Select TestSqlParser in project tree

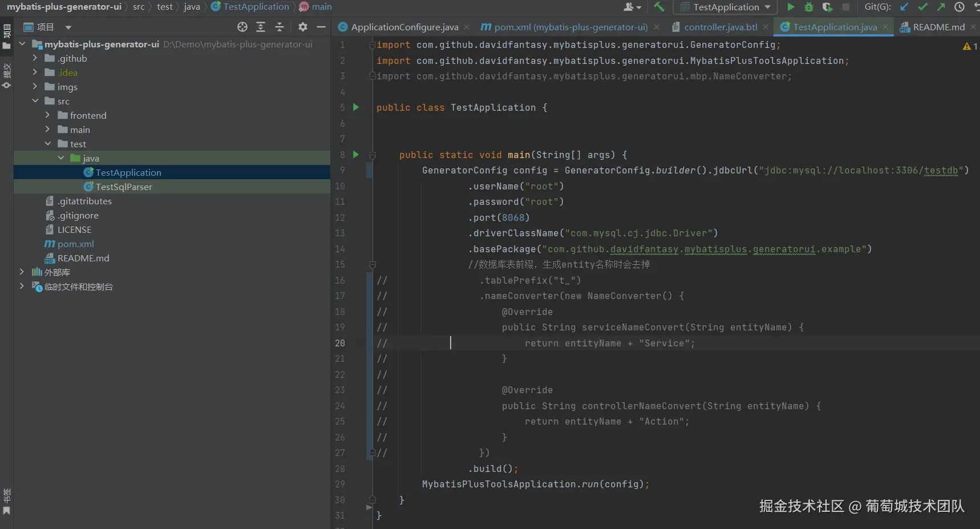coord(124,187)
